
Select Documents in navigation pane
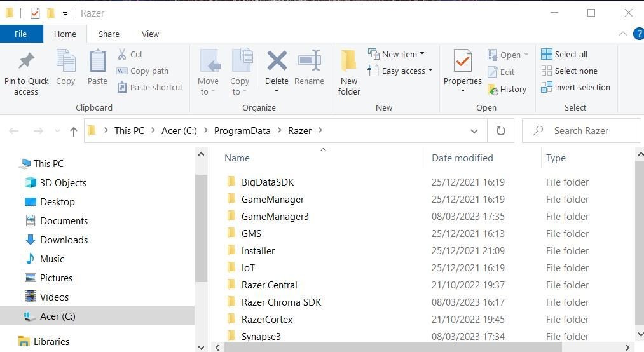pos(64,221)
